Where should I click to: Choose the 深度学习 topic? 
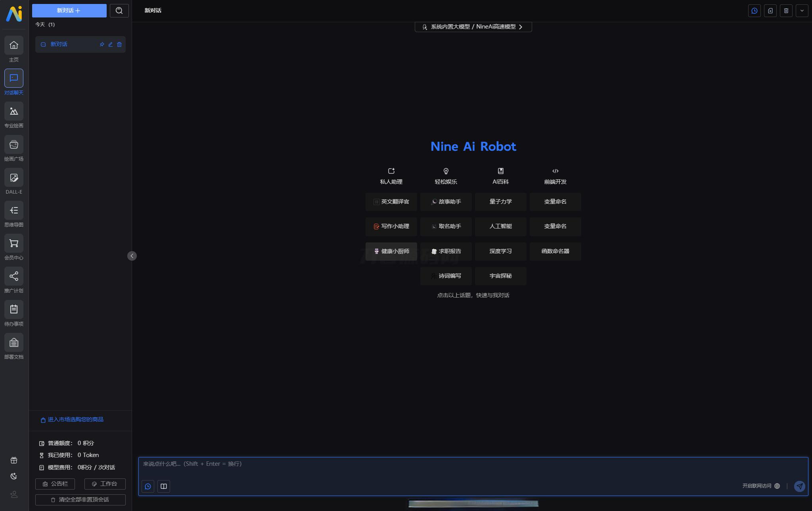tap(501, 252)
